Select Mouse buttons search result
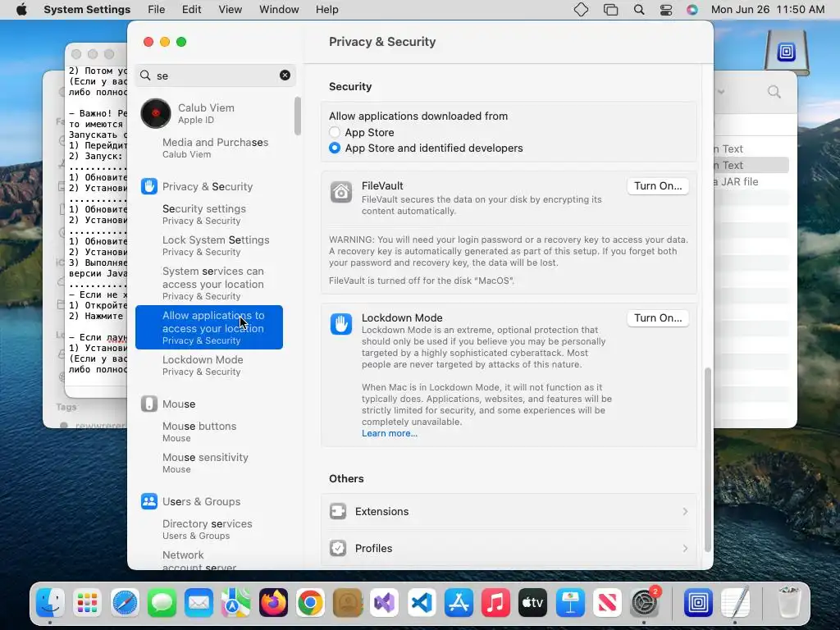The image size is (840, 630). click(209, 431)
